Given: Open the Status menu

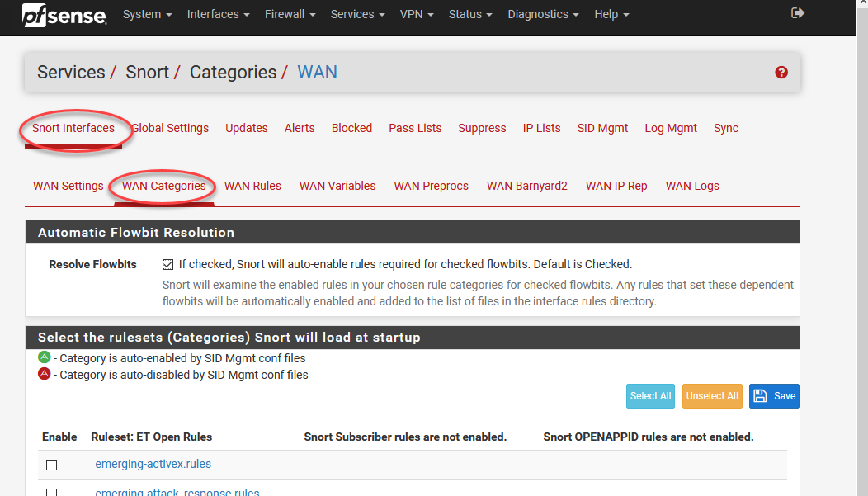Looking at the screenshot, I should (x=470, y=14).
